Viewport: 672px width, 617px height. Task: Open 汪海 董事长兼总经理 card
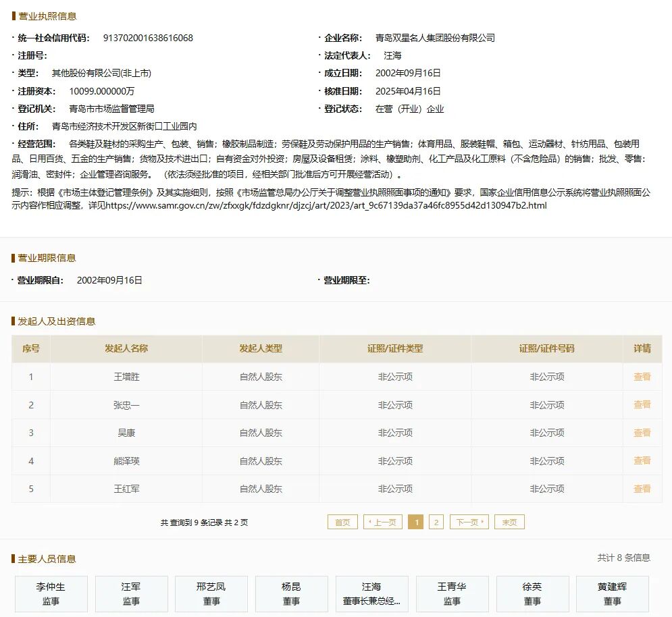[x=371, y=593]
